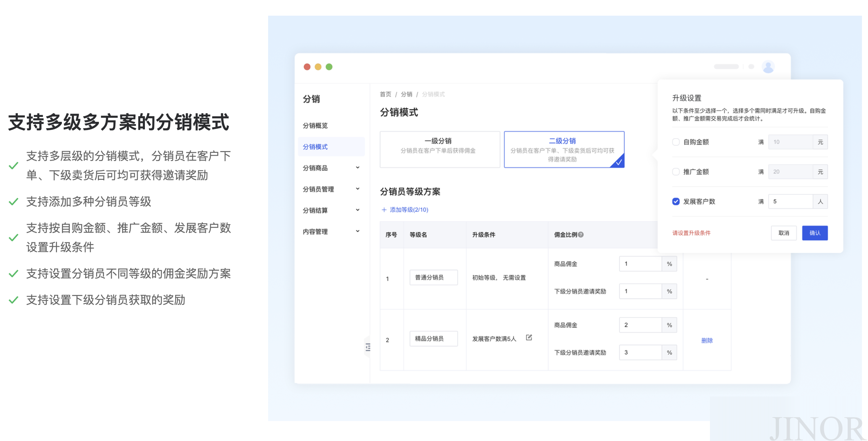The image size is (868, 441).
Task: Click 下级分销员邀请奖励 input of level 2
Action: click(640, 353)
